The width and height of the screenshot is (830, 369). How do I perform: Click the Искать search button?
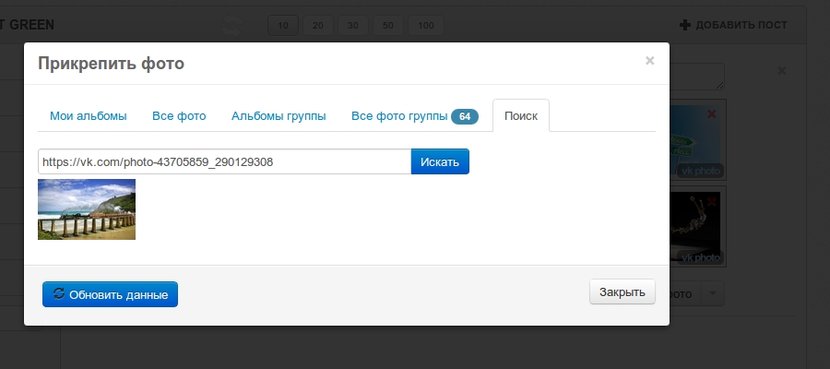point(440,161)
